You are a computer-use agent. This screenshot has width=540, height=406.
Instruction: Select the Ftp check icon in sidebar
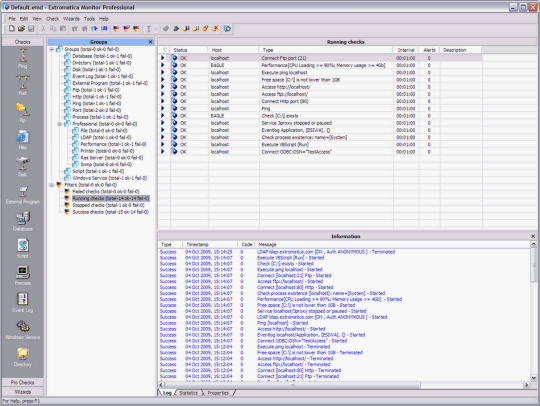point(23,110)
